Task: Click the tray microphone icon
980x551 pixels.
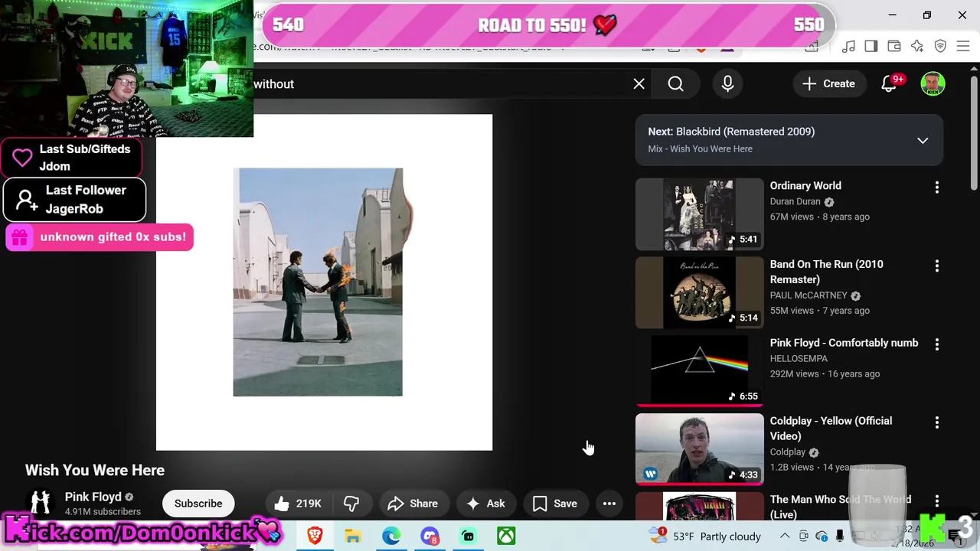Action: tap(840, 536)
